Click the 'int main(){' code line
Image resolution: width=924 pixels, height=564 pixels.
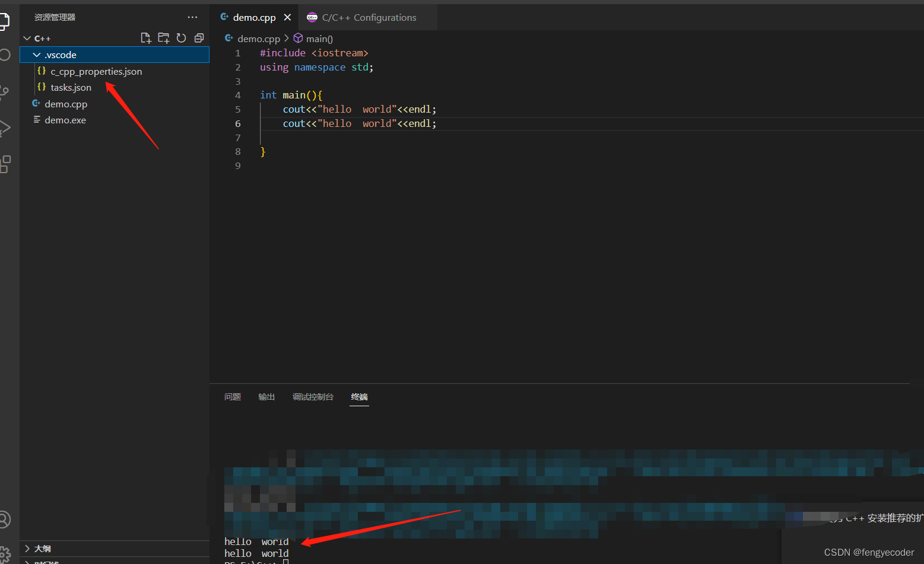pyautogui.click(x=291, y=95)
